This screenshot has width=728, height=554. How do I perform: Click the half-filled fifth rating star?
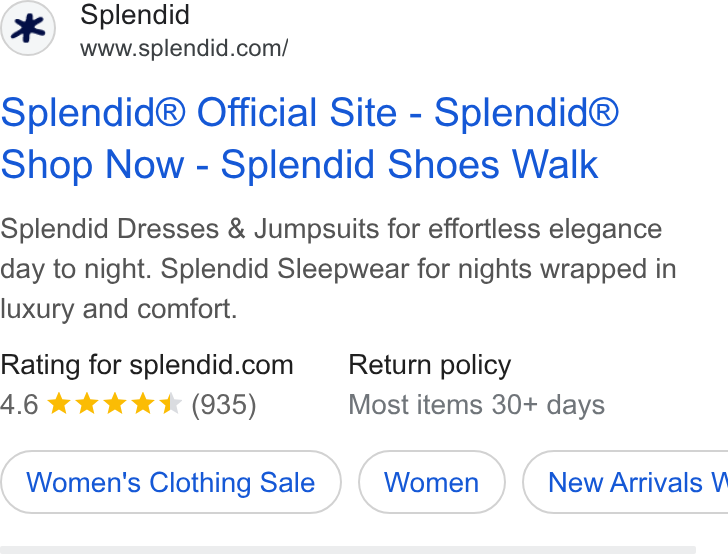pyautogui.click(x=170, y=403)
